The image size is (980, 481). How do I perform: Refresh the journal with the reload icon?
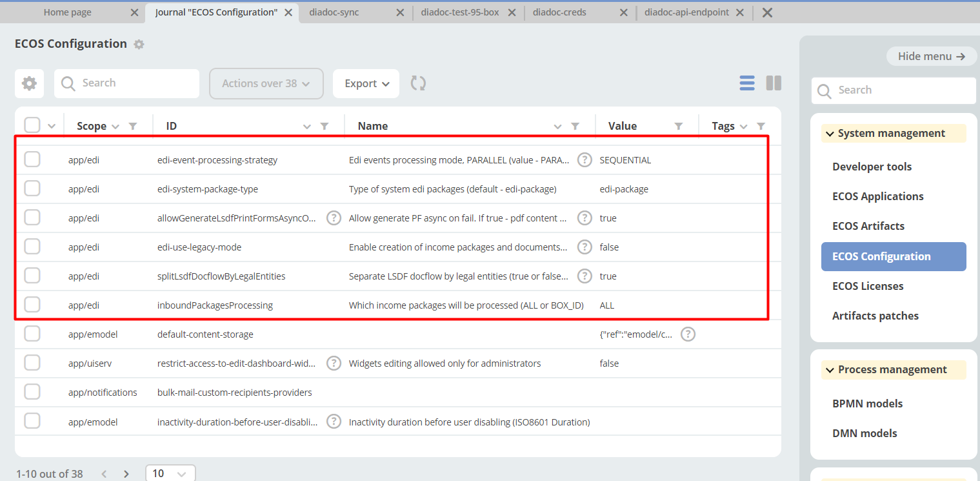pos(418,83)
